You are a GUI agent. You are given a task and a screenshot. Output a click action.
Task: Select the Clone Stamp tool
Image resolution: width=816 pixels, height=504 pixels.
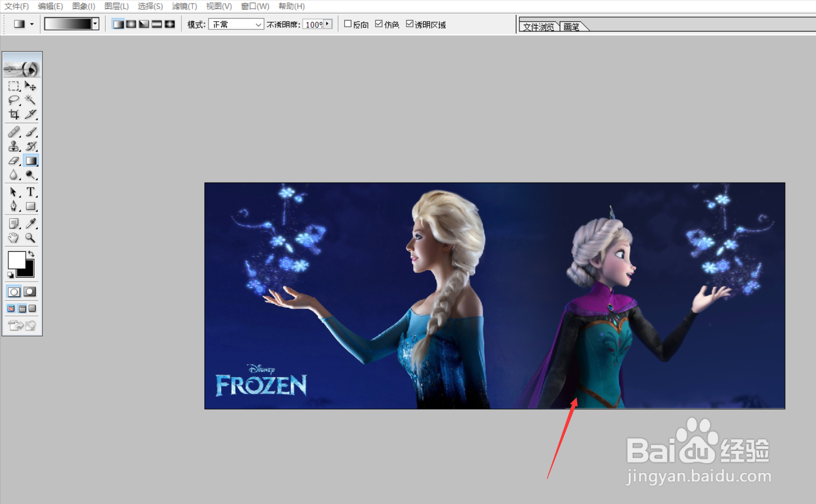pyautogui.click(x=14, y=147)
